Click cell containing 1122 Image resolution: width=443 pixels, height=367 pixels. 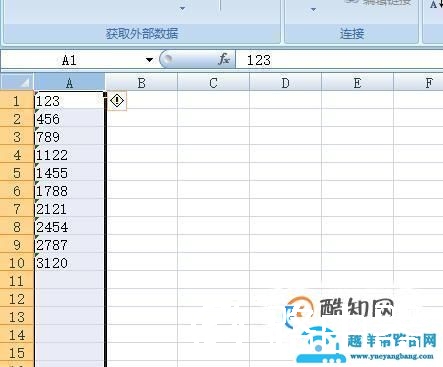(69, 154)
